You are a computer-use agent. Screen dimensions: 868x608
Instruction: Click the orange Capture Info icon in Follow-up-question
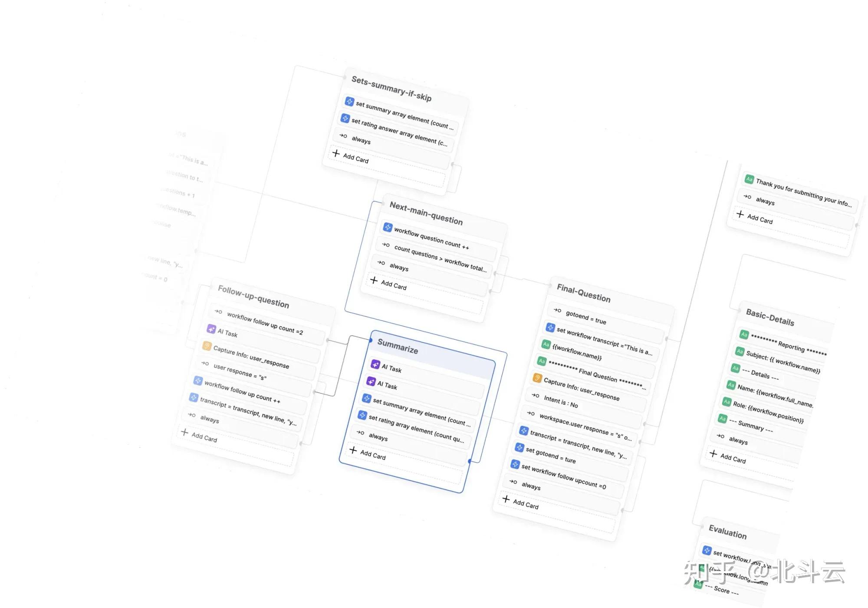207,346
